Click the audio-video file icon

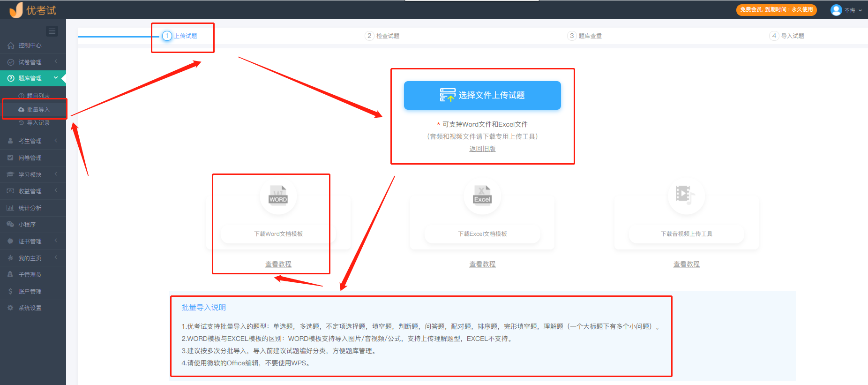coord(686,195)
